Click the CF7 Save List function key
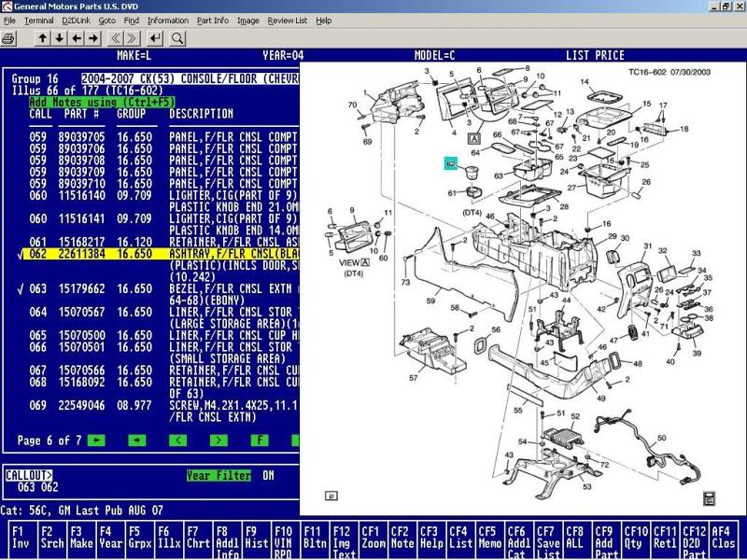Screen dimensions: 747x560 point(549,540)
